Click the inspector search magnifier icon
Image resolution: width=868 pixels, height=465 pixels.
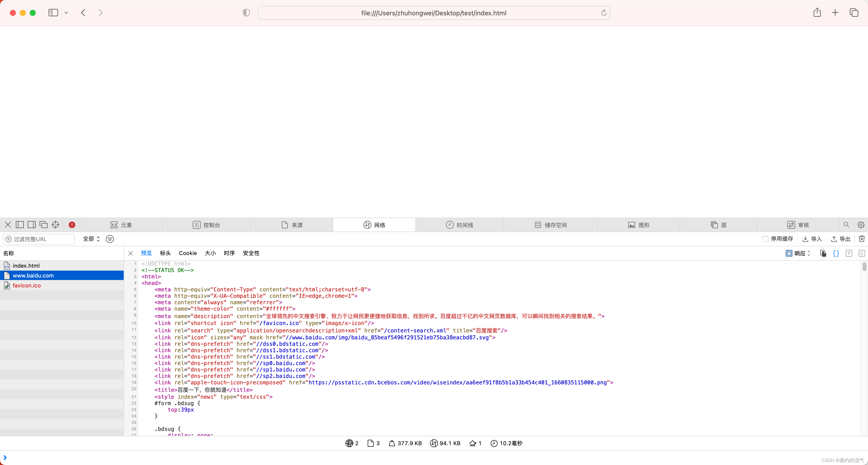click(846, 225)
